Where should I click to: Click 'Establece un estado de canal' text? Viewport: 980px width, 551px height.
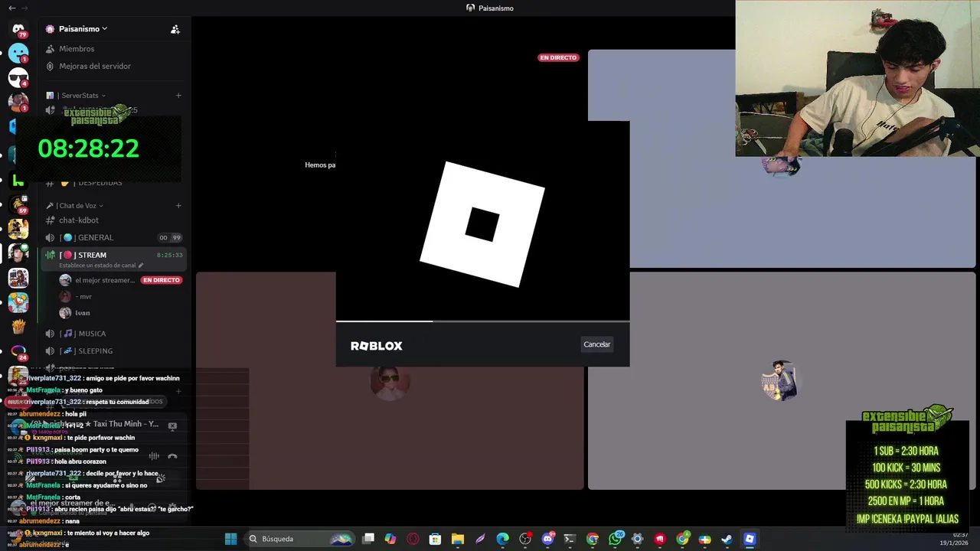tap(97, 266)
